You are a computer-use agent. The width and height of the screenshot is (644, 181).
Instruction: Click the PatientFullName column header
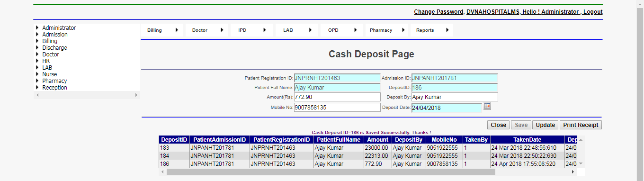339,140
